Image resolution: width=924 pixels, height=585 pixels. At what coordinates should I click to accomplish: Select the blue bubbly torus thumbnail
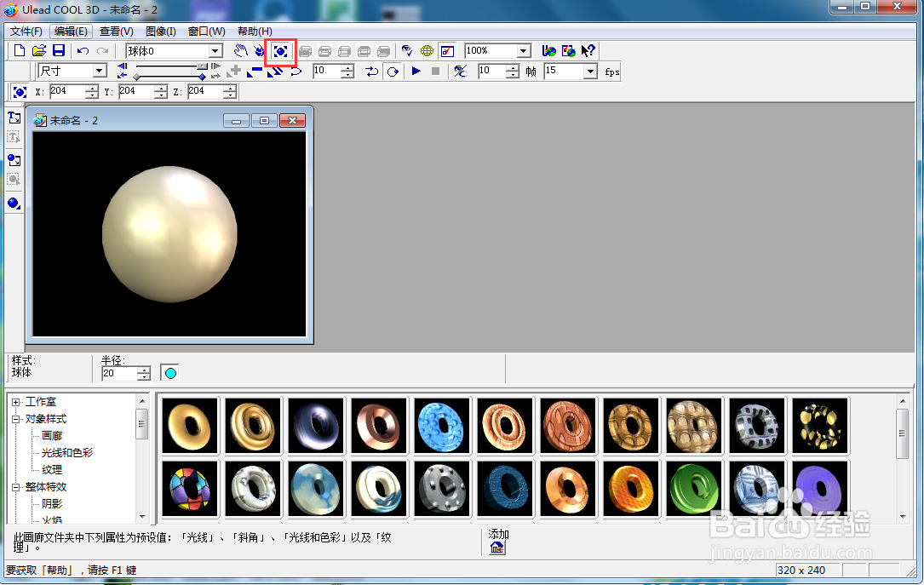(x=442, y=426)
